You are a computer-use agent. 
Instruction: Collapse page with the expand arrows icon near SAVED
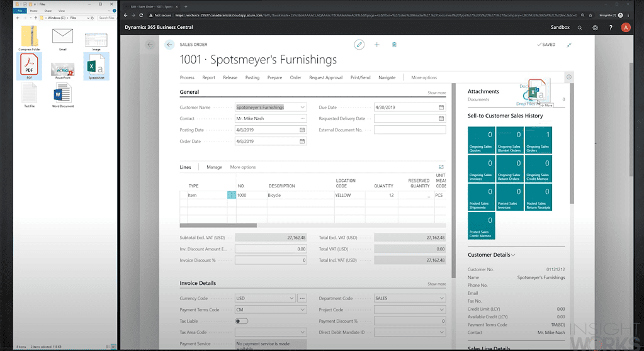pos(569,45)
